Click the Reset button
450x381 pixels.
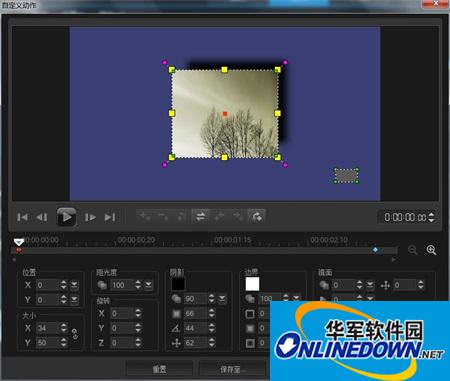pos(159,369)
